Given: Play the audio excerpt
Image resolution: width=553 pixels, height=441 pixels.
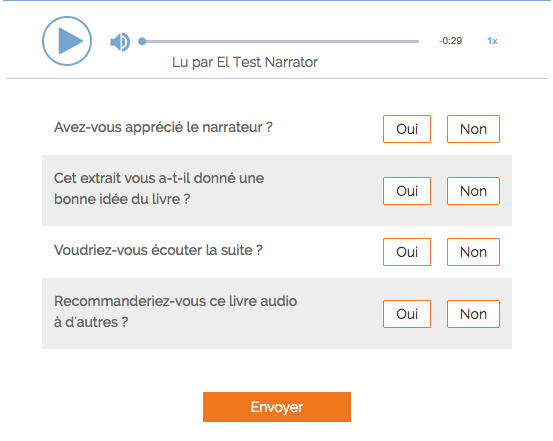Looking at the screenshot, I should tap(67, 41).
